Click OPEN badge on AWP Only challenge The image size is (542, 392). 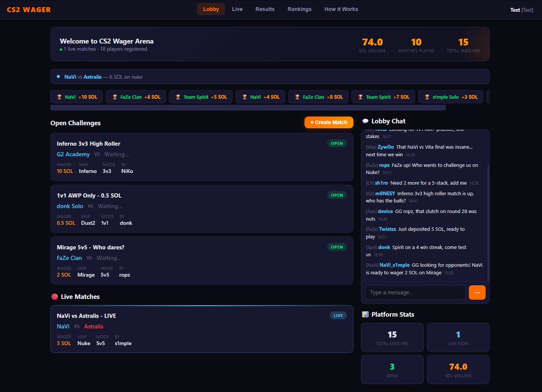click(337, 195)
